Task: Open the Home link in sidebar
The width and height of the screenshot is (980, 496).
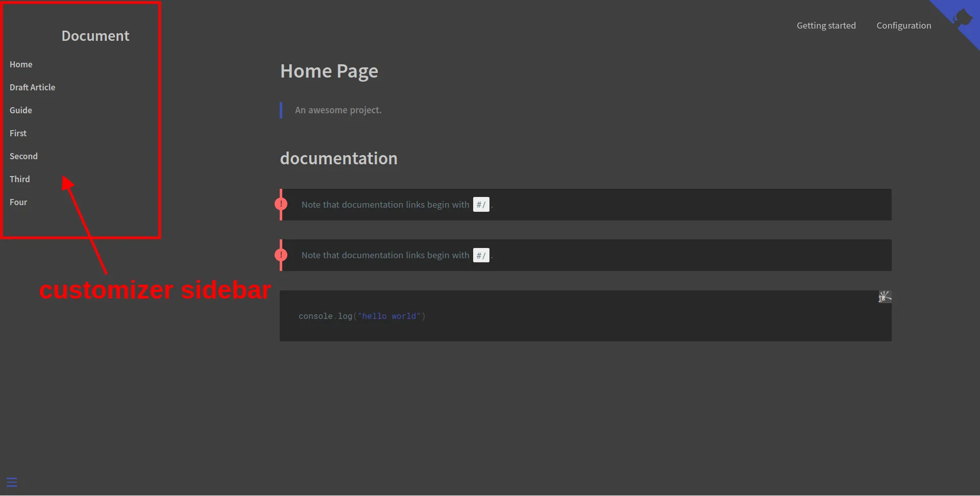Action: pos(21,64)
